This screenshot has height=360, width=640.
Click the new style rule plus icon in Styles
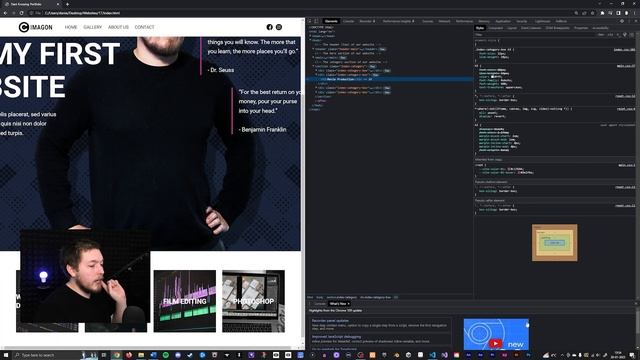pyautogui.click(x=618, y=35)
